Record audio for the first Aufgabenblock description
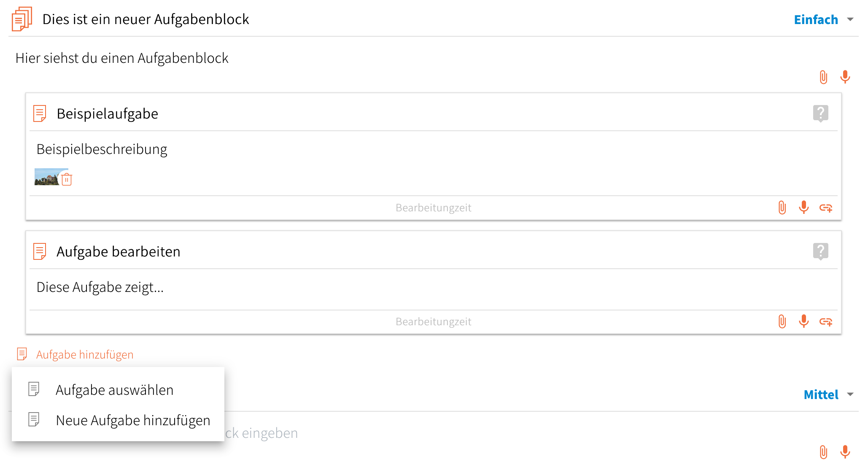This screenshot has width=868, height=464. pyautogui.click(x=845, y=77)
